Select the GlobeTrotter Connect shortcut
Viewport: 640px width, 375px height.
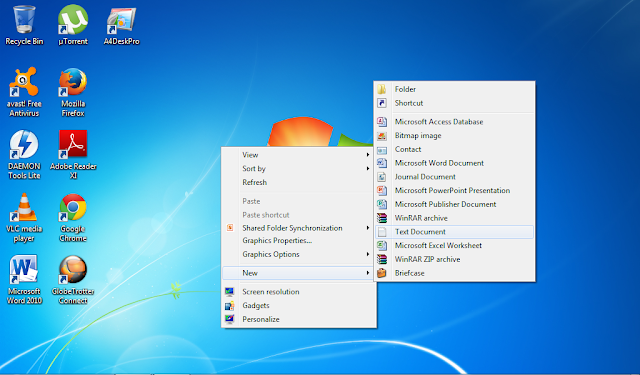pyautogui.click(x=73, y=280)
